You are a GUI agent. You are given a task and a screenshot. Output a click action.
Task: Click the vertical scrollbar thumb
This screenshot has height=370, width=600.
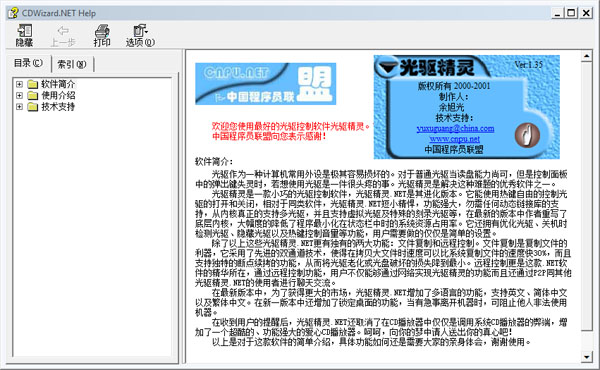click(x=587, y=196)
